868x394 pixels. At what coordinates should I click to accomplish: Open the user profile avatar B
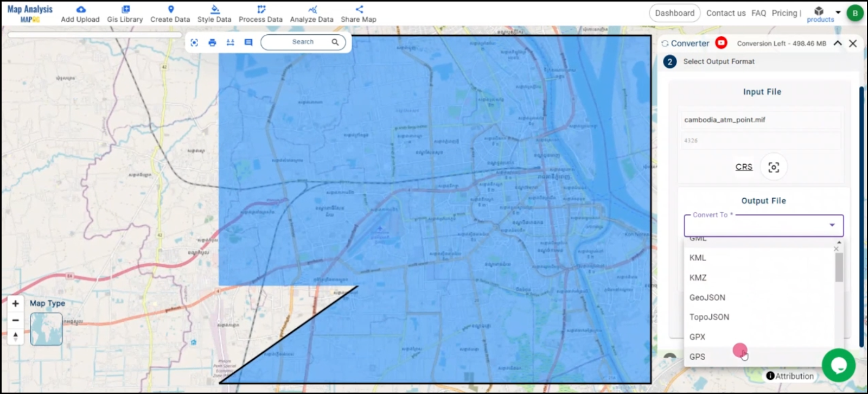tap(856, 13)
